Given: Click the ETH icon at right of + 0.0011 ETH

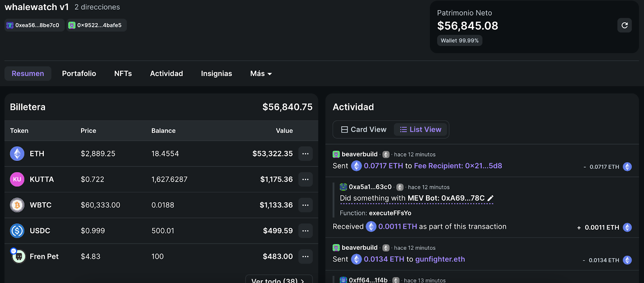Looking at the screenshot, I should pos(627,227).
